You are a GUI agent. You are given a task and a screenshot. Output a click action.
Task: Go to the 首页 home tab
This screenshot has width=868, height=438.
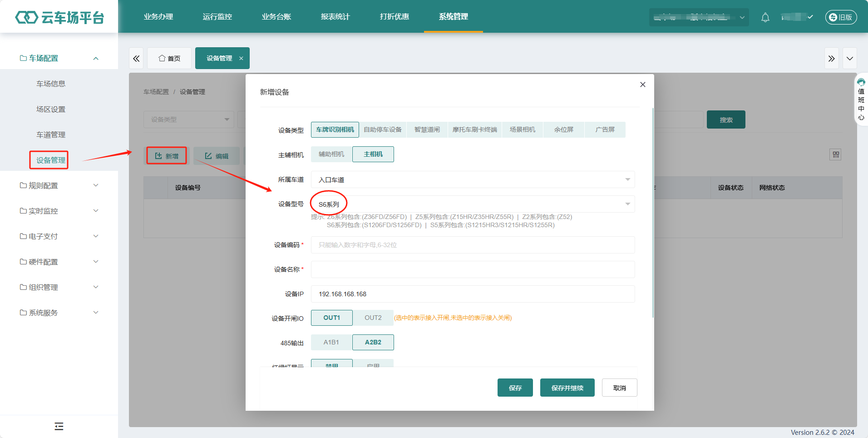point(169,58)
